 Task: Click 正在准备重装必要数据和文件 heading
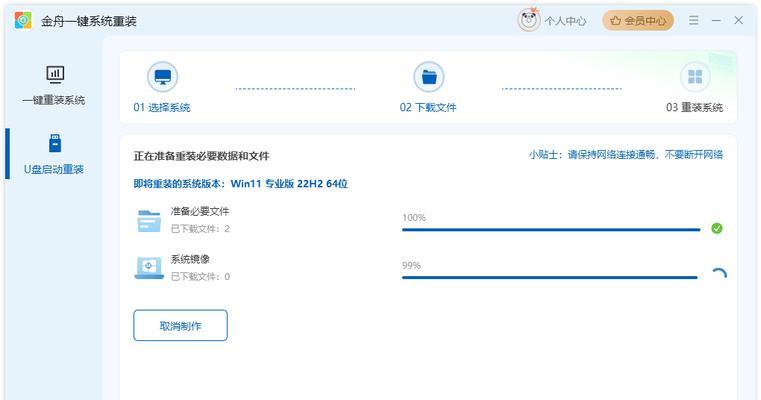tap(201, 156)
